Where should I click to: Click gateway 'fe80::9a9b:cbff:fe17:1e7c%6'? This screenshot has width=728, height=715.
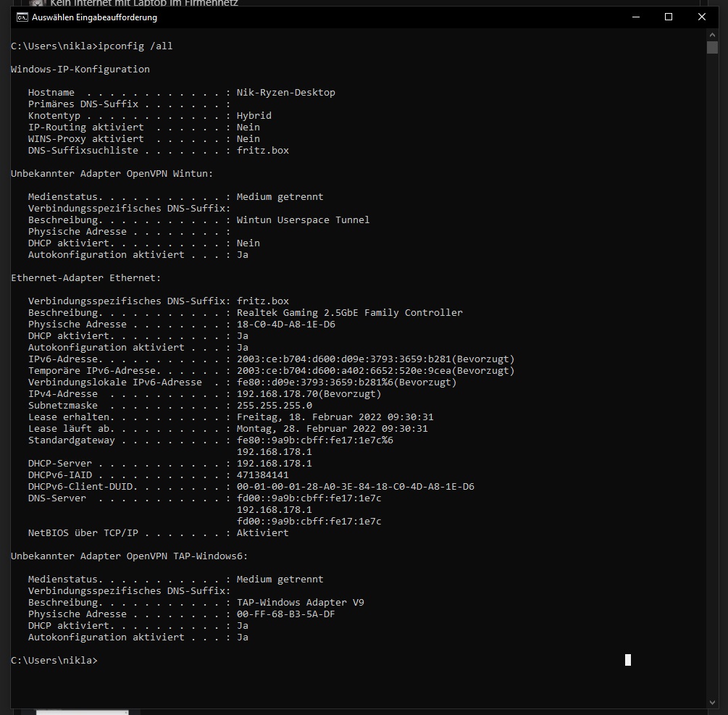pyautogui.click(x=315, y=440)
